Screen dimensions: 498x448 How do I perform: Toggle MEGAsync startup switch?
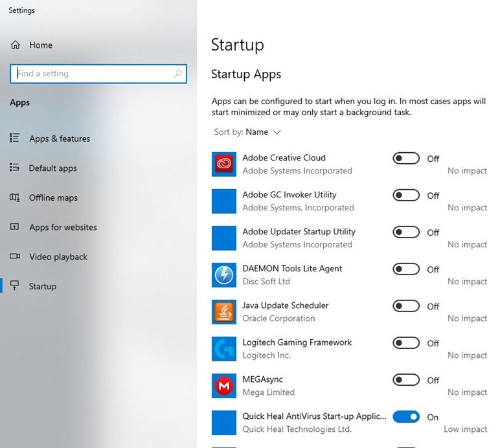pos(406,380)
